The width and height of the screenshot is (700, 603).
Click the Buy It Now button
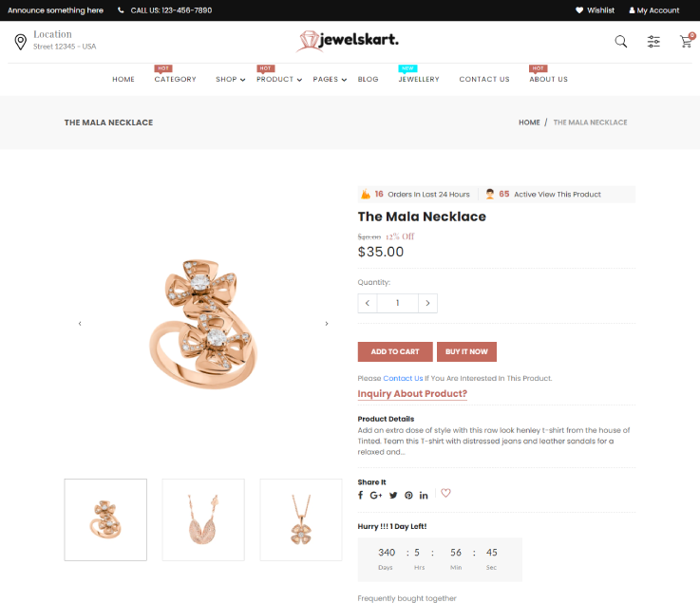tap(466, 351)
